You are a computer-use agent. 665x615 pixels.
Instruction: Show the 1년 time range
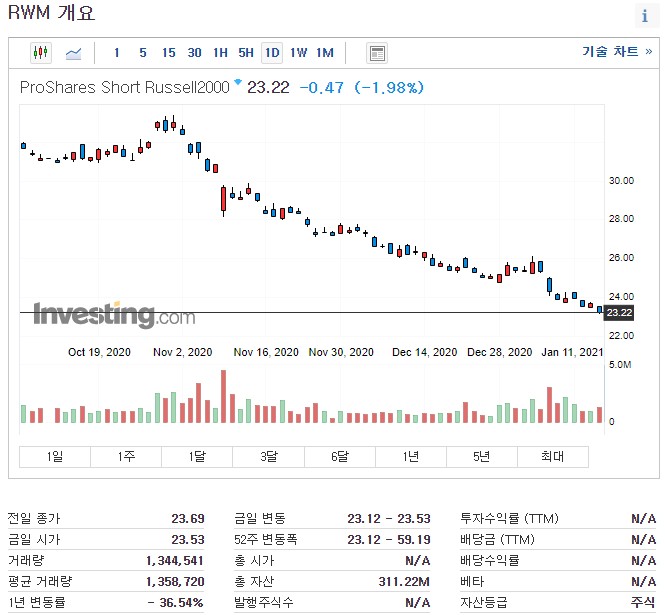pos(411,456)
